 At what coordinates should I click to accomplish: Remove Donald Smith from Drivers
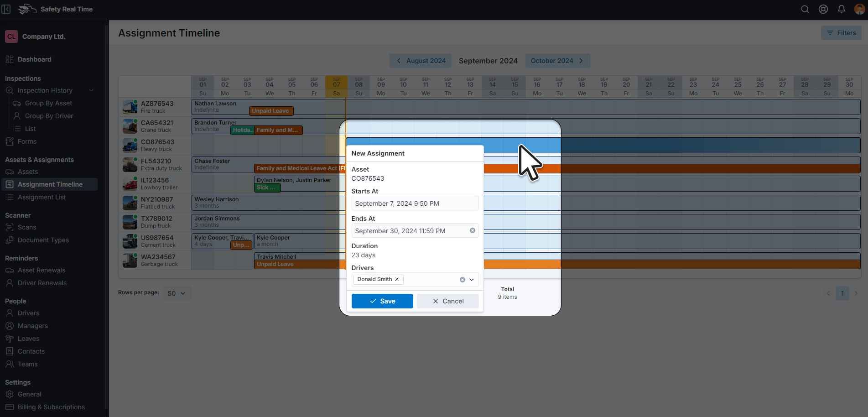pyautogui.click(x=397, y=279)
